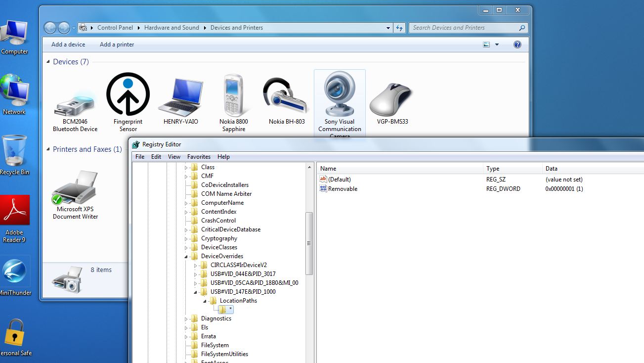Click the search magnifier icon
The image size is (644, 363).
click(522, 28)
